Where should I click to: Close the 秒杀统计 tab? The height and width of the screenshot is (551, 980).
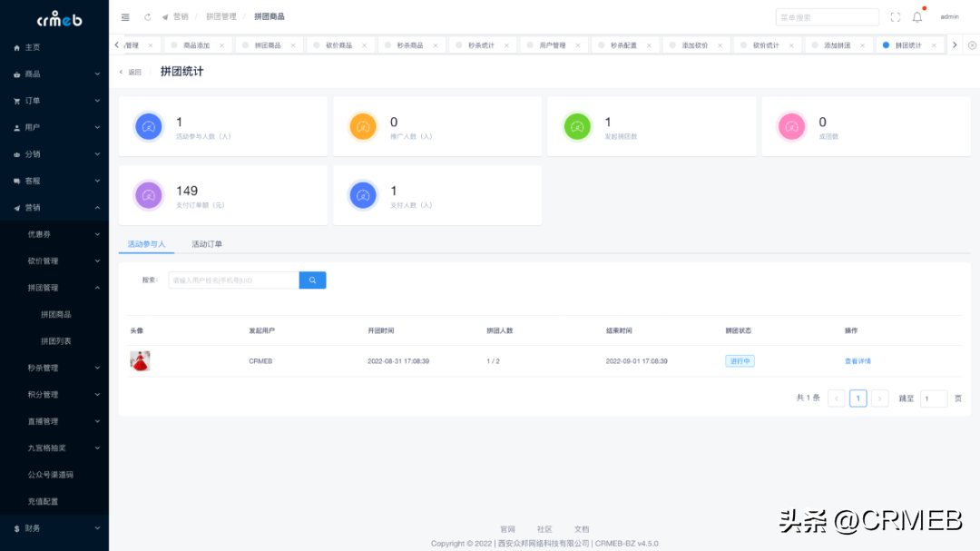(x=507, y=45)
